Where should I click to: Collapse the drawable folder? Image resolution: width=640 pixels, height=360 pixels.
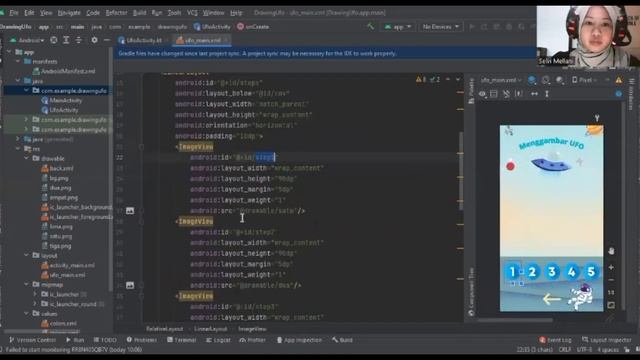(27, 158)
